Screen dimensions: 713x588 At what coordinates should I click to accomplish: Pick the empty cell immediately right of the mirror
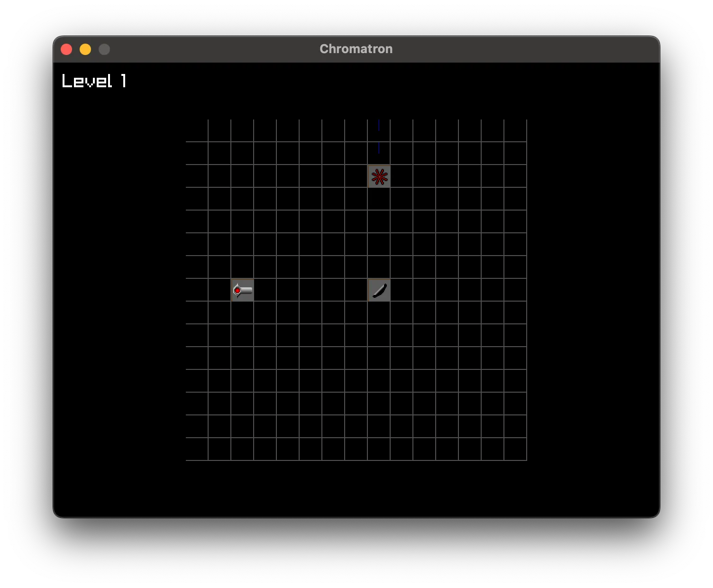(x=402, y=290)
